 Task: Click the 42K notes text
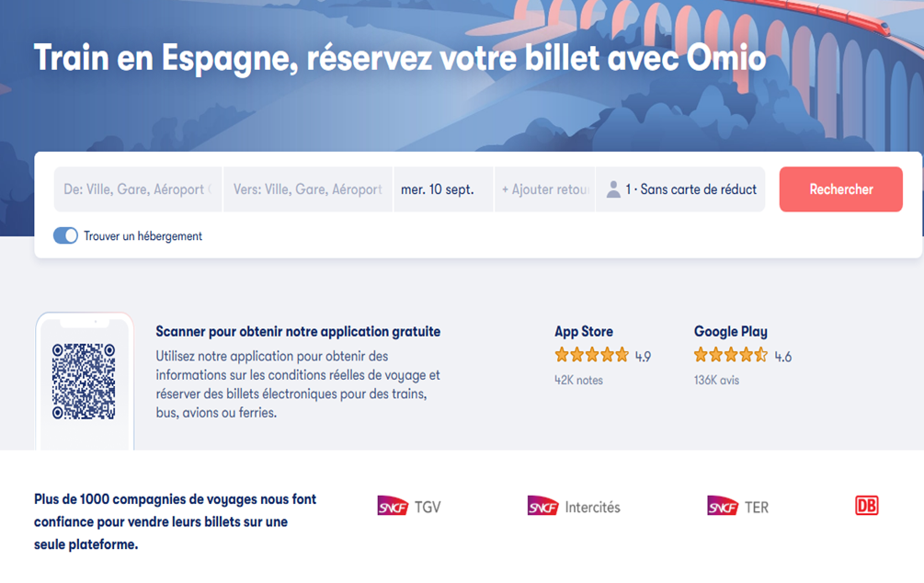click(578, 380)
